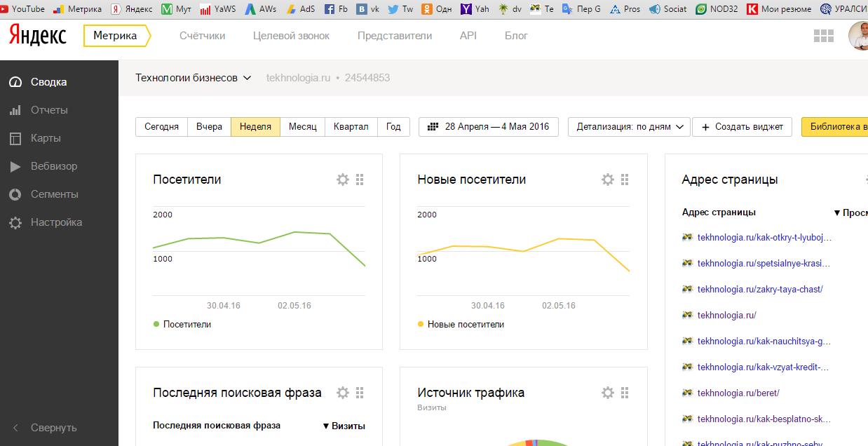Open the vk bookmark
Screen dimensions: 868x446
pyautogui.click(x=368, y=9)
